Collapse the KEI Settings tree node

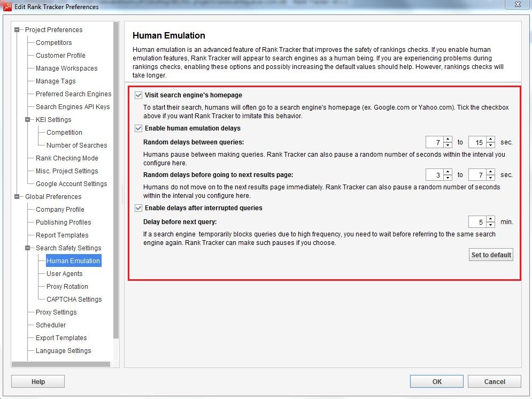pyautogui.click(x=28, y=119)
